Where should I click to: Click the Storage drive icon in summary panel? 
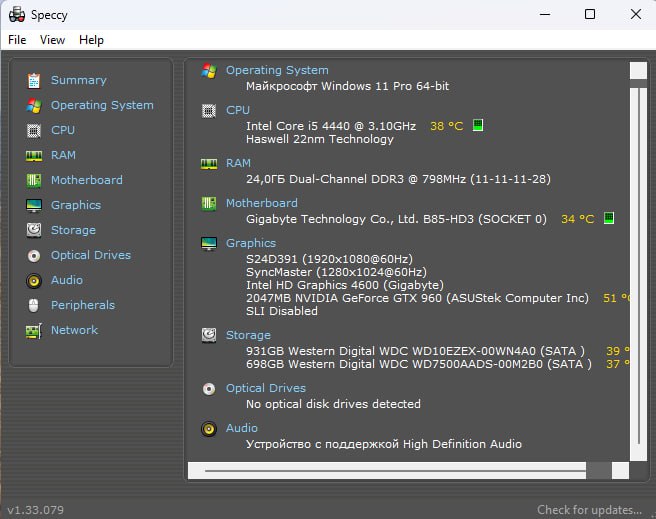[209, 335]
